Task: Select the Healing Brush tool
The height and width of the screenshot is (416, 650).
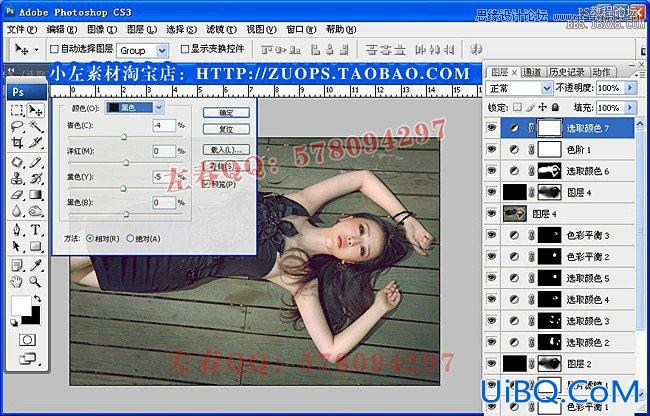Action: point(17,162)
